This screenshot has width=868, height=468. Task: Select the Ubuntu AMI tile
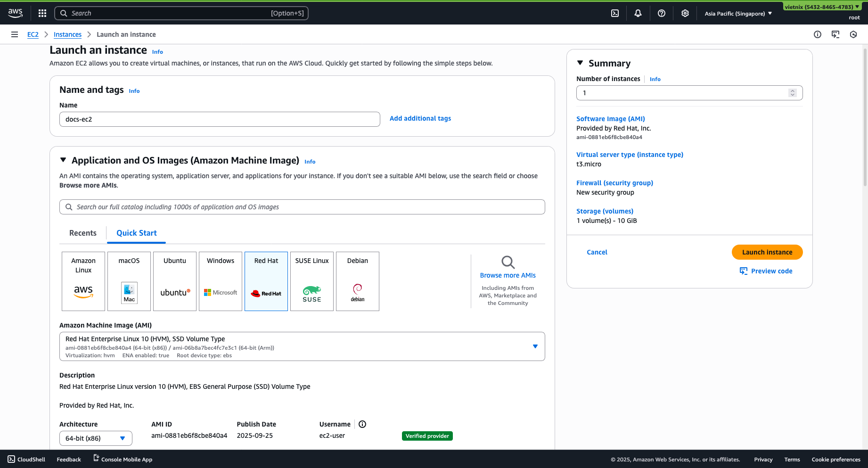[174, 281]
